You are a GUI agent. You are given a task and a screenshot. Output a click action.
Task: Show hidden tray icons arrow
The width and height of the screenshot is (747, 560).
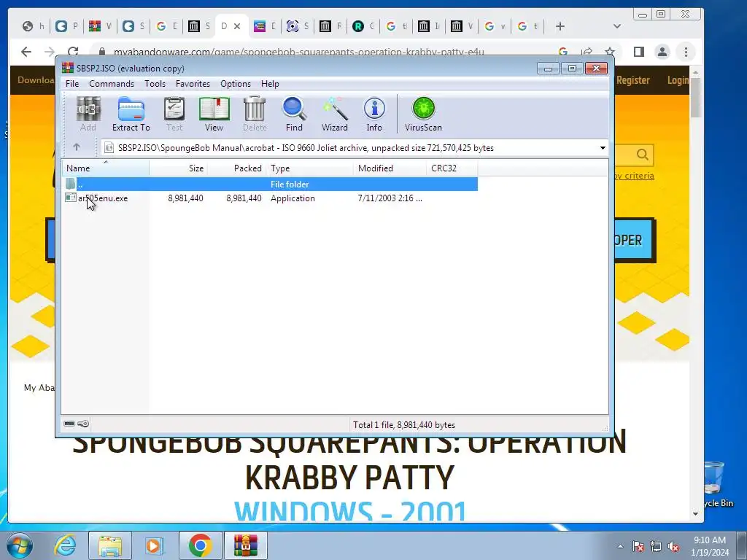point(620,546)
